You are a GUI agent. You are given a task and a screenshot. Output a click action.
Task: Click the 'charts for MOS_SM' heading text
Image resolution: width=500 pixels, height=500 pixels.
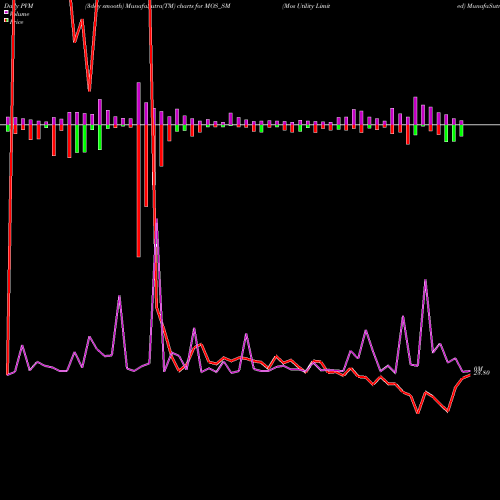click(x=204, y=6)
